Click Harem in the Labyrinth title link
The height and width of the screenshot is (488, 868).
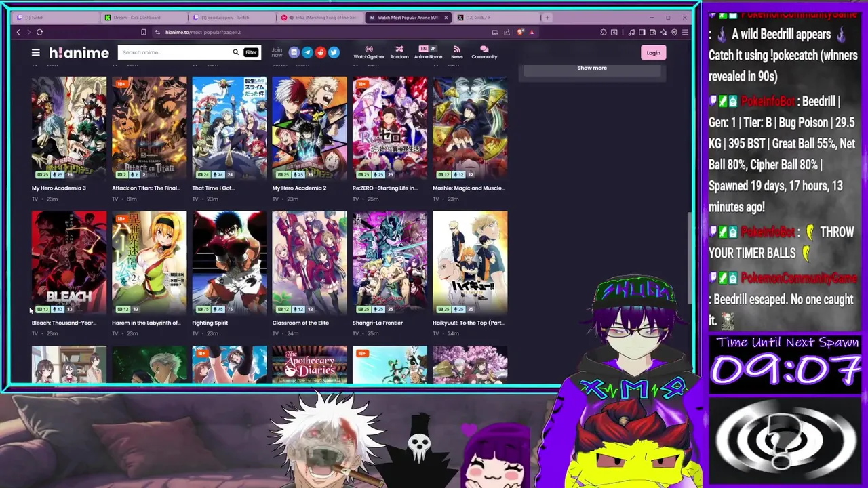tap(146, 323)
